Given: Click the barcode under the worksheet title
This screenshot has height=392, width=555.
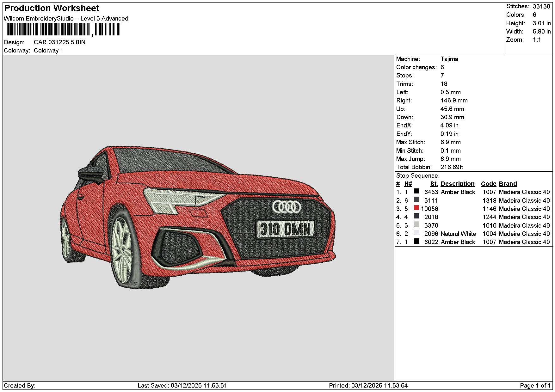Looking at the screenshot, I should click(x=63, y=30).
